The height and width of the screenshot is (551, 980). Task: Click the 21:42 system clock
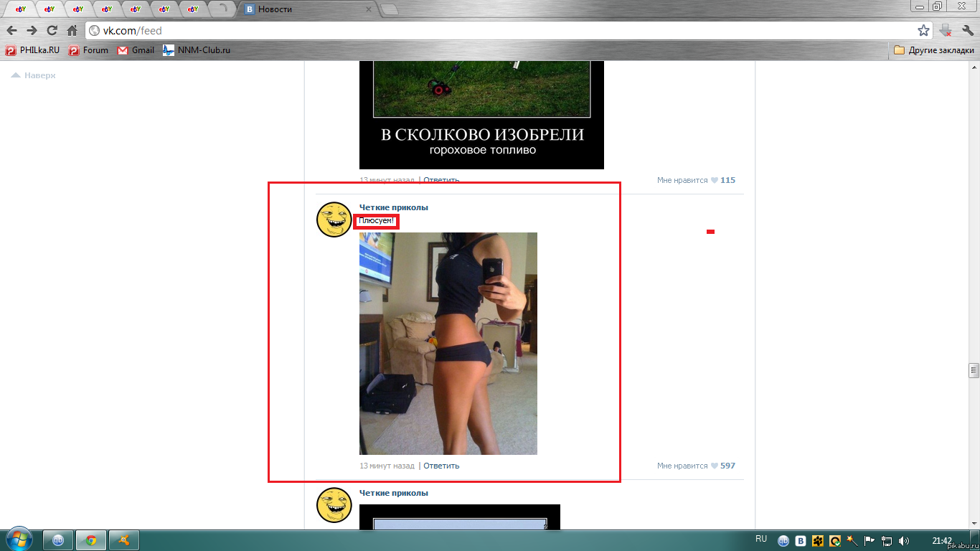(942, 541)
